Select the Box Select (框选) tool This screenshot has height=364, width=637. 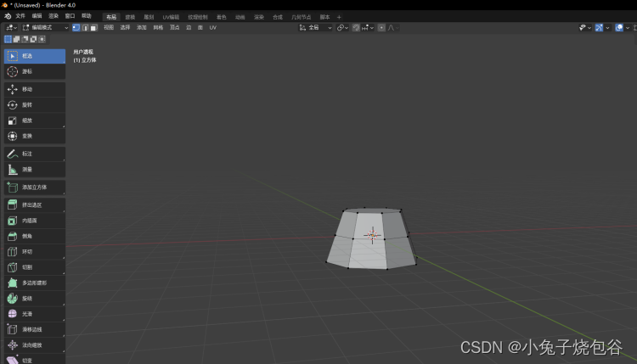35,56
